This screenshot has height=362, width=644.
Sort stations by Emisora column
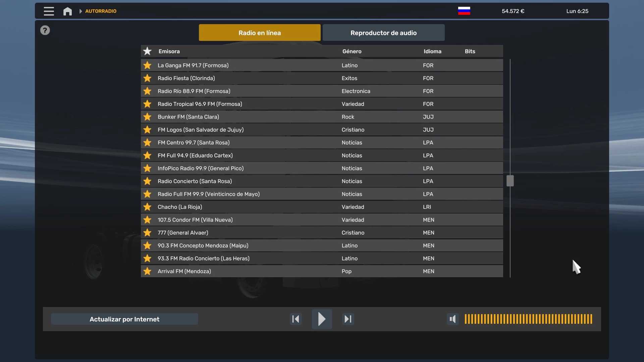169,51
